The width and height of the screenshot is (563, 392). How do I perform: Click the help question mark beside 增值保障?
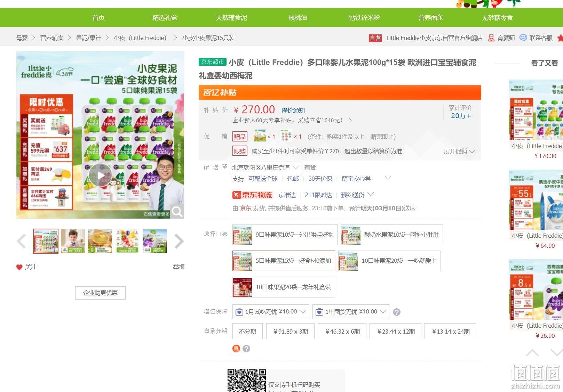(x=396, y=312)
